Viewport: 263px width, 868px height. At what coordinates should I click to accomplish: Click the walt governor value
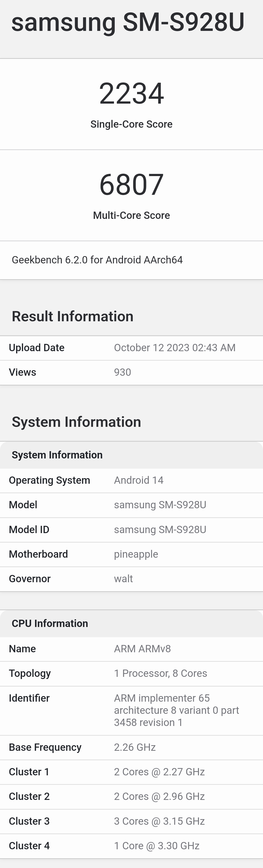click(123, 579)
